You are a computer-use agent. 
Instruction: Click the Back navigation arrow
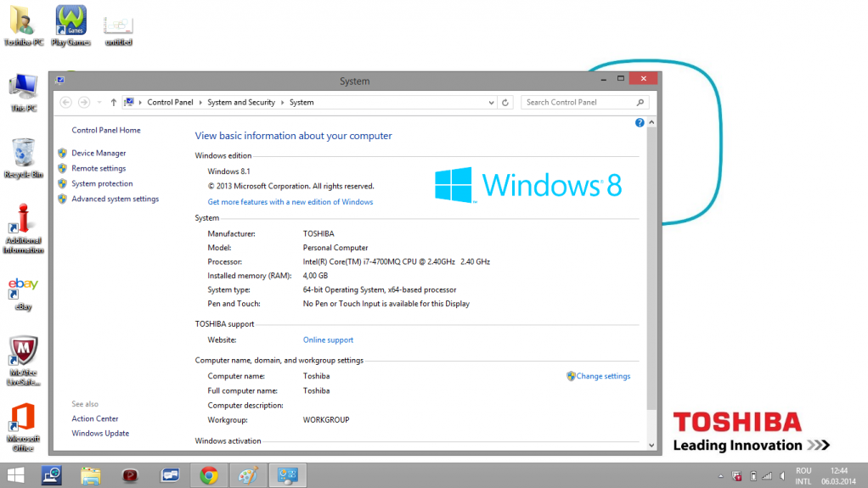pyautogui.click(x=66, y=103)
